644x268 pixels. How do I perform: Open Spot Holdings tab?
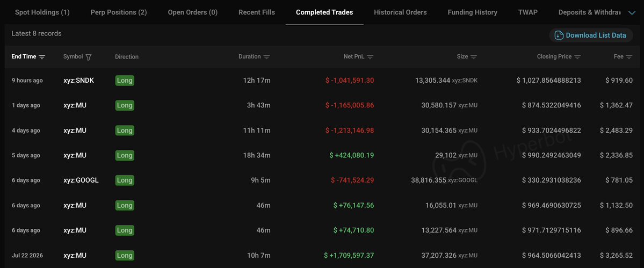(x=42, y=12)
